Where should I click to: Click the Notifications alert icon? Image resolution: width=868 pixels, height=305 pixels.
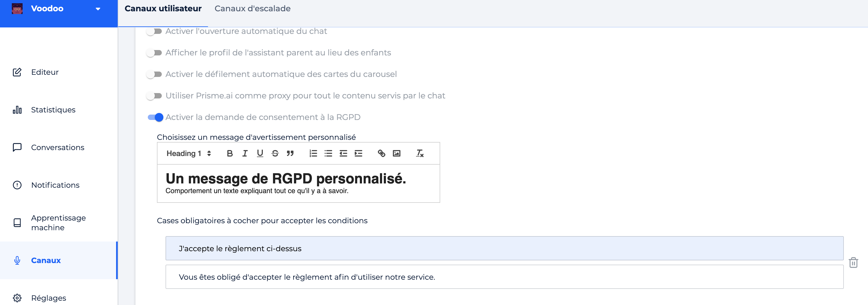(x=17, y=185)
